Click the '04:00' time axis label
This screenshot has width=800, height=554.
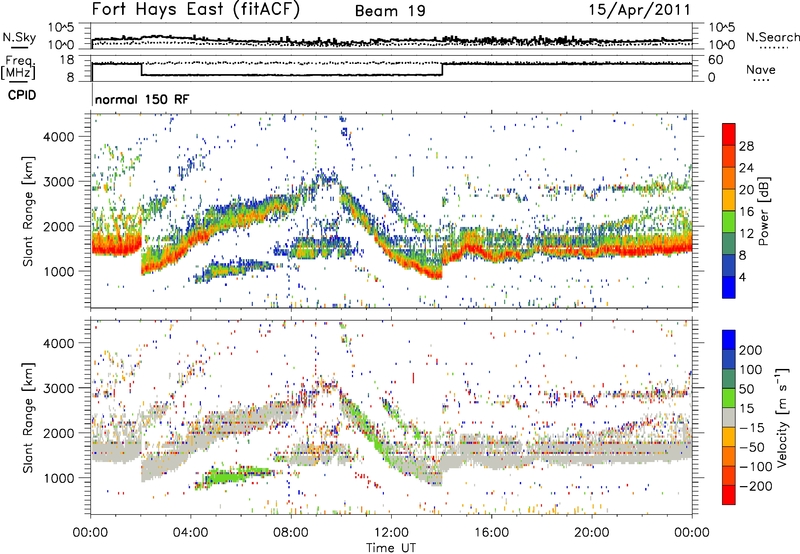[x=190, y=533]
